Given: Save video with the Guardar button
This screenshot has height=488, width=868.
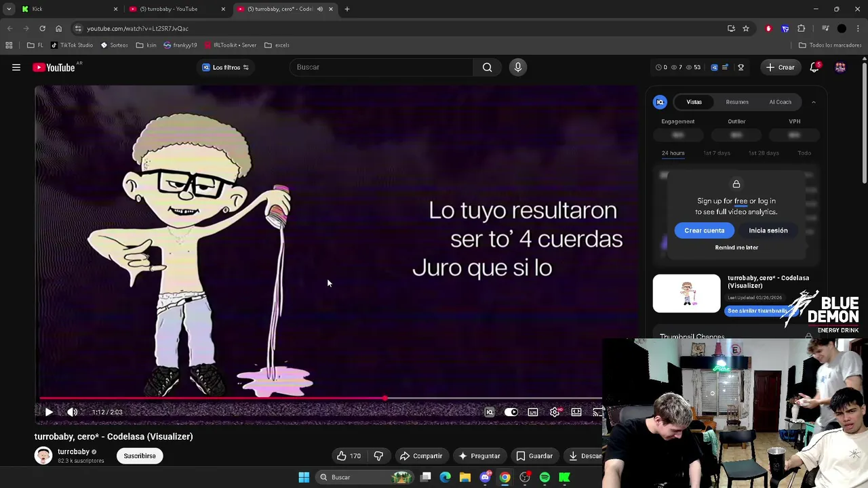Looking at the screenshot, I should tap(534, 455).
